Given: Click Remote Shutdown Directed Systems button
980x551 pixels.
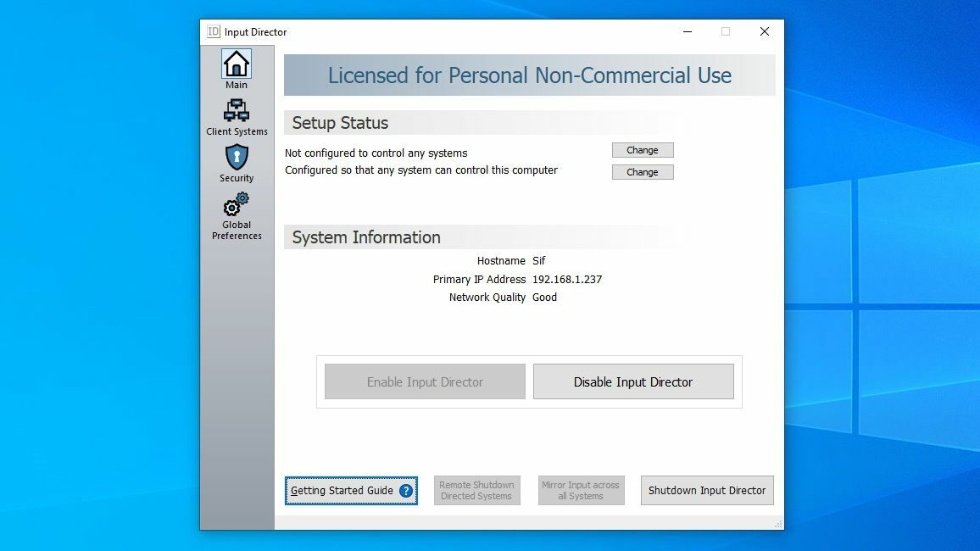Looking at the screenshot, I should pos(476,491).
